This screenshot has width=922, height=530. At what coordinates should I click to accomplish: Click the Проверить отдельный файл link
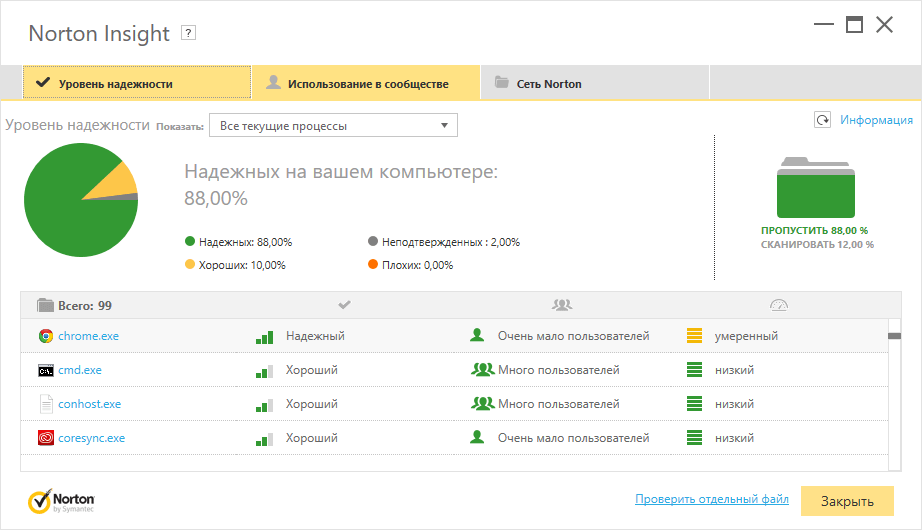[x=711, y=499]
